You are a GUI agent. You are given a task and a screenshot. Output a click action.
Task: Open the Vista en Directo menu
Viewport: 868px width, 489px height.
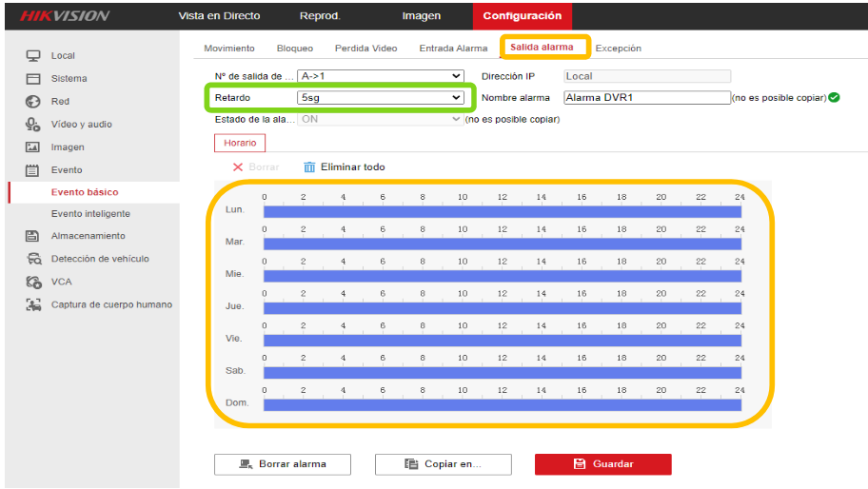(x=219, y=16)
